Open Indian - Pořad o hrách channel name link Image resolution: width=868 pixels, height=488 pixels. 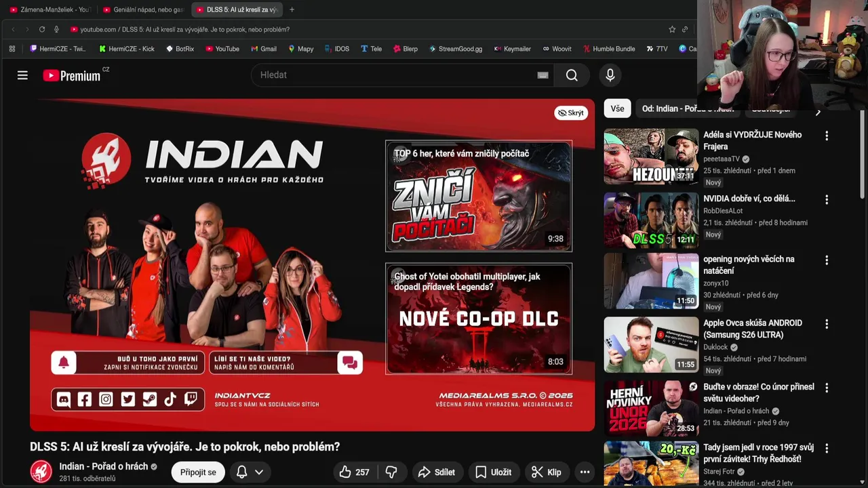pos(103,466)
